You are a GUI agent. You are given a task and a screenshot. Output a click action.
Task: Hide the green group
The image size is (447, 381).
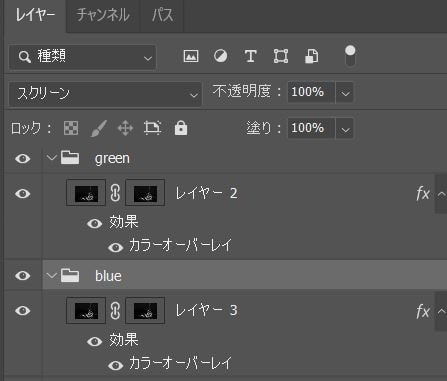(23, 158)
